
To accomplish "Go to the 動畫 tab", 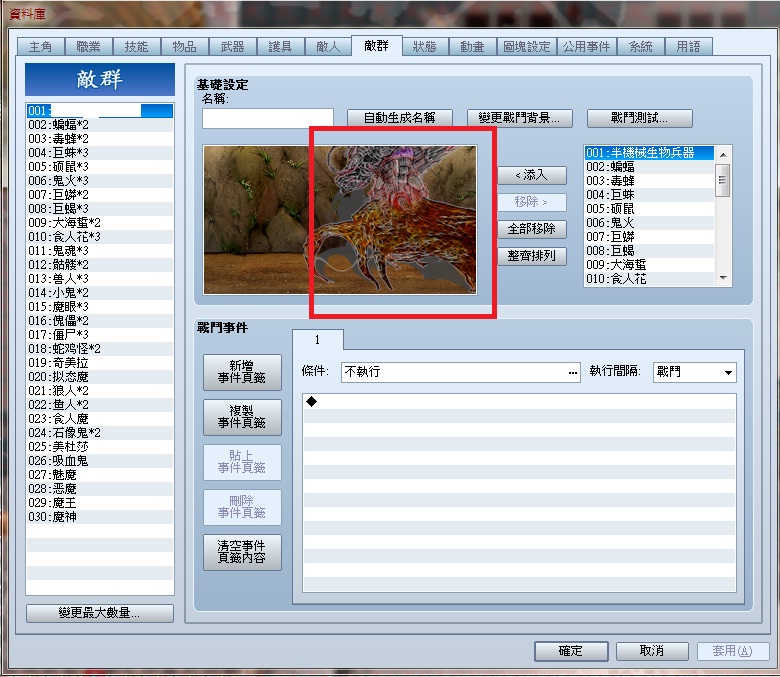I will coord(472,46).
